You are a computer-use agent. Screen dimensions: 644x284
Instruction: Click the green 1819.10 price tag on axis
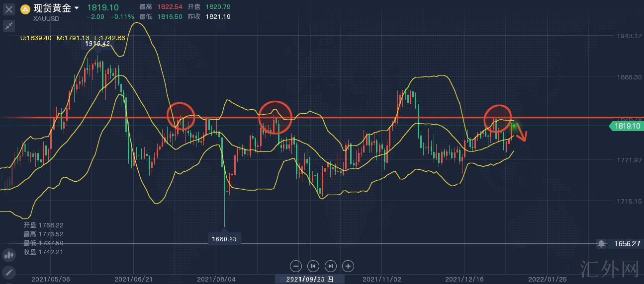627,126
